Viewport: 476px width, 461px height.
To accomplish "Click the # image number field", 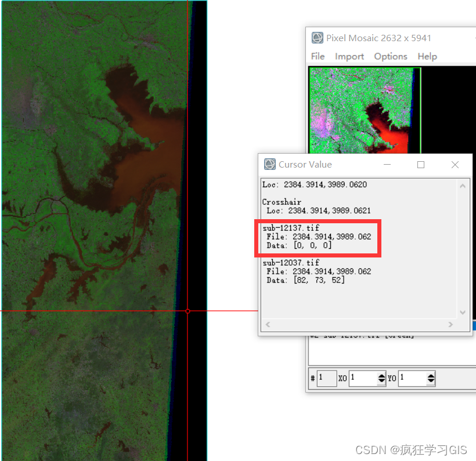I will (x=327, y=378).
